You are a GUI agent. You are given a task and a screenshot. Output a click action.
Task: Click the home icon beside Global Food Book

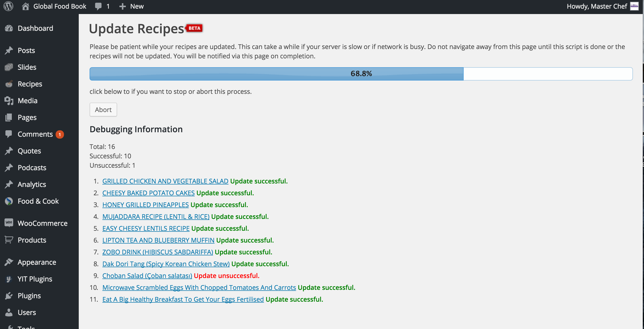(x=25, y=6)
